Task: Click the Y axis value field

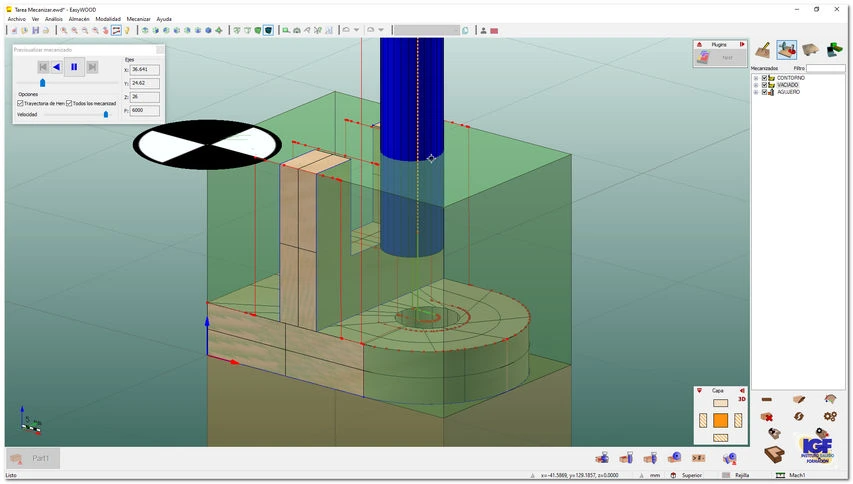Action: point(145,83)
